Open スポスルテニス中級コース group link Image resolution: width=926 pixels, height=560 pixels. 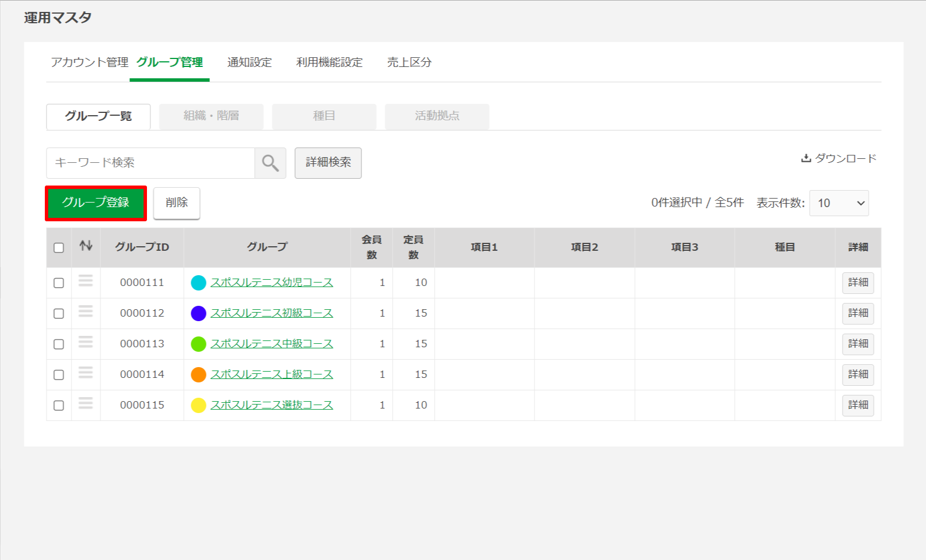pos(272,344)
